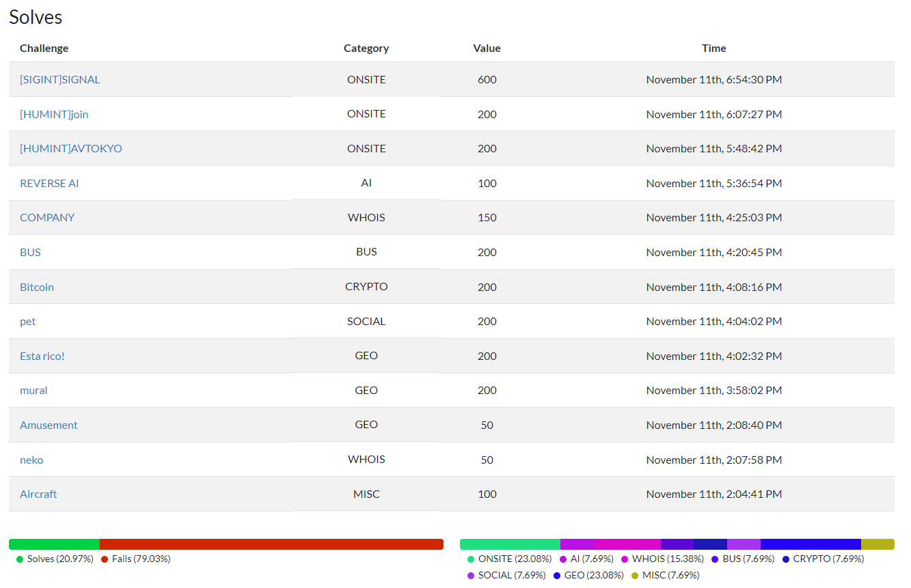Open the Bitcoin challenge link
This screenshot has height=588, width=911.
37,287
